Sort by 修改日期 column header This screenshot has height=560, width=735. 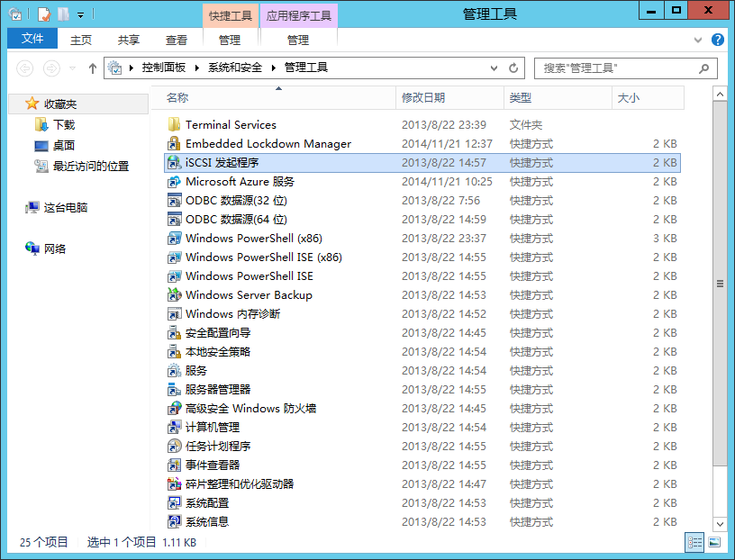[450, 97]
